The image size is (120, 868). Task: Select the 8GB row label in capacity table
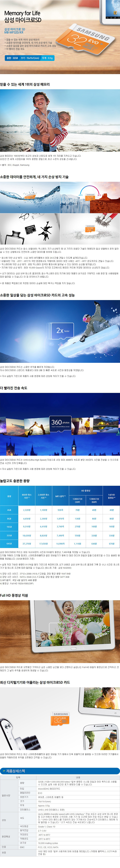tap(9, 519)
